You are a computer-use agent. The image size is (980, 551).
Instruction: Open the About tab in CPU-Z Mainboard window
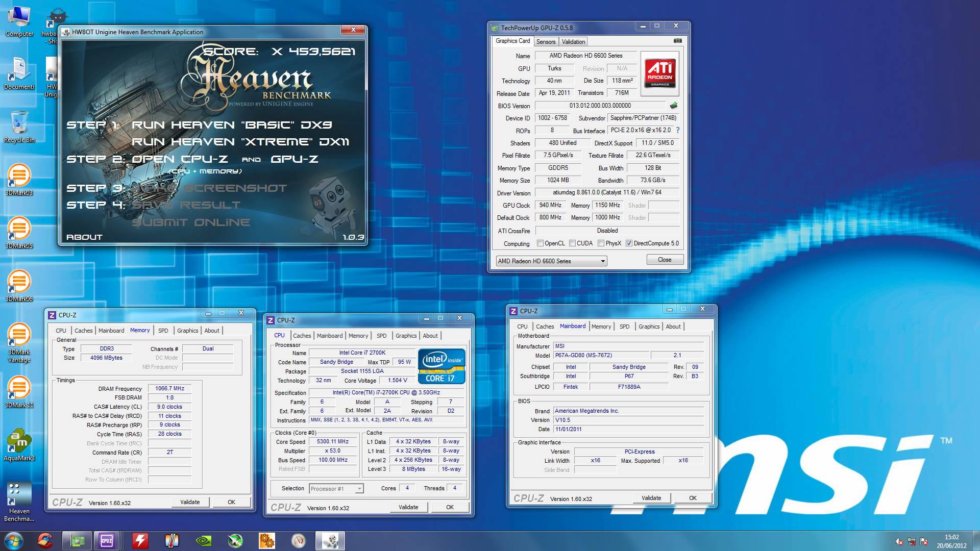(x=673, y=327)
